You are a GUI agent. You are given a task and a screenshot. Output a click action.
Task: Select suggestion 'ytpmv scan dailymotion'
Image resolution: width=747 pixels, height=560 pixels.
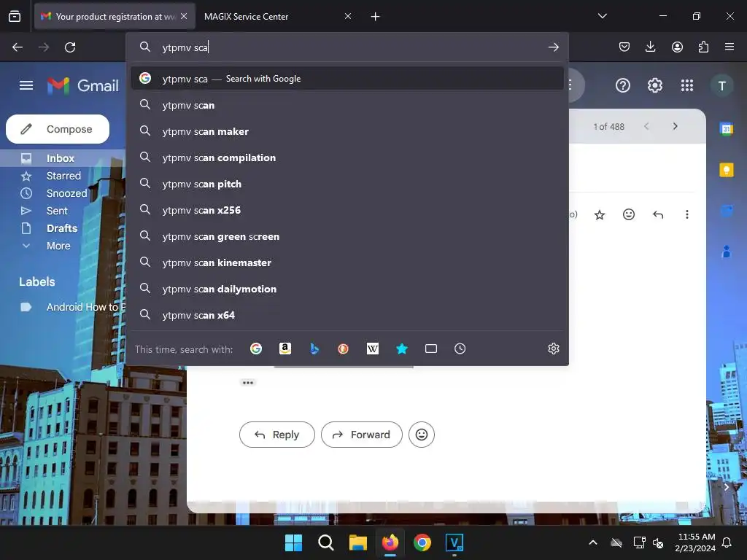click(x=347, y=289)
